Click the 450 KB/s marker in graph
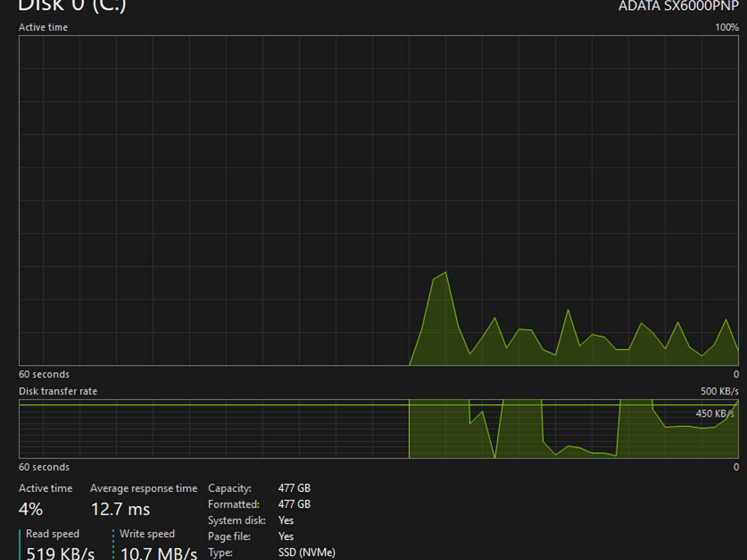The image size is (747, 560). [715, 413]
